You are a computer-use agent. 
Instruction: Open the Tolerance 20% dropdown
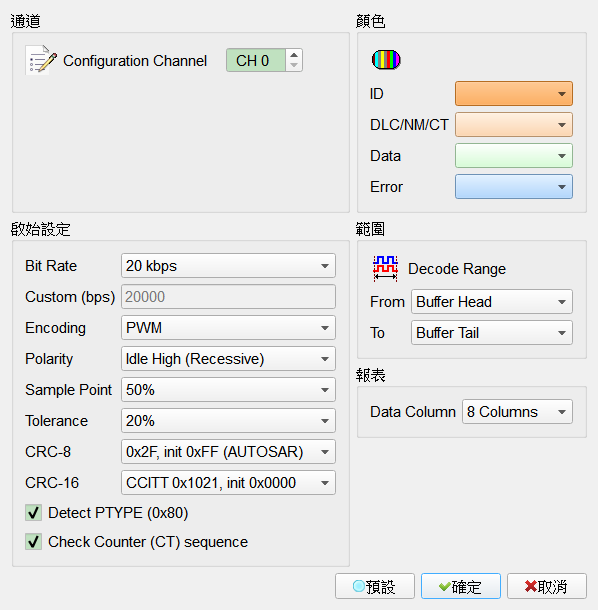(x=228, y=421)
